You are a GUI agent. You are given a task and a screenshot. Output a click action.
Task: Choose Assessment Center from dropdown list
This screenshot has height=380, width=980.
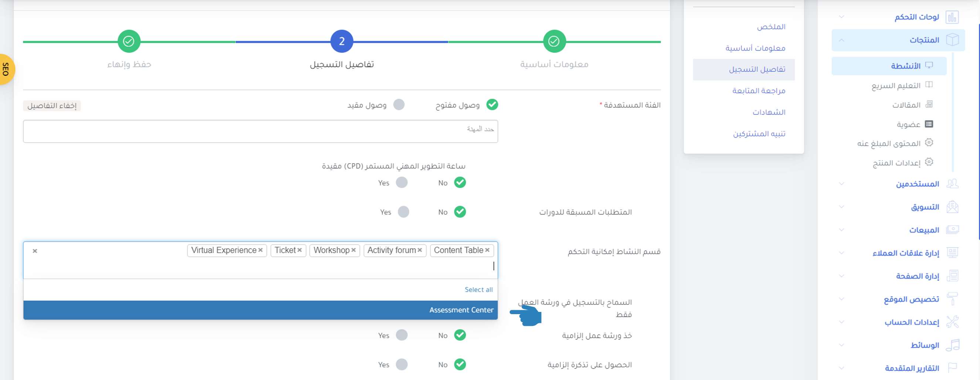click(461, 310)
